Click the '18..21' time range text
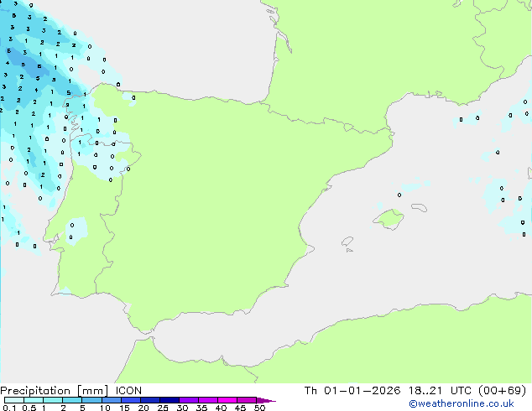 425,391
